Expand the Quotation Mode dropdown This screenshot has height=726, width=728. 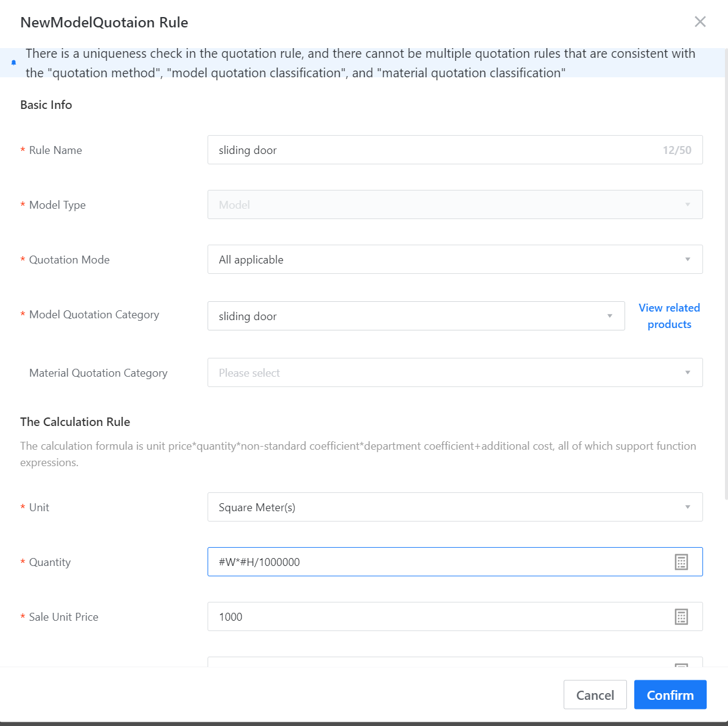click(455, 259)
